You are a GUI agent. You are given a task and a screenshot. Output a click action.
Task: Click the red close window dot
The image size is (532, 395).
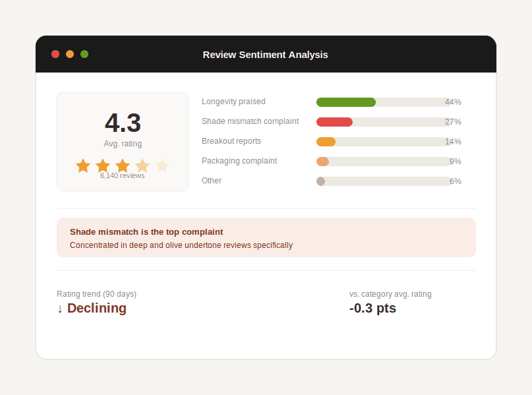click(x=55, y=54)
